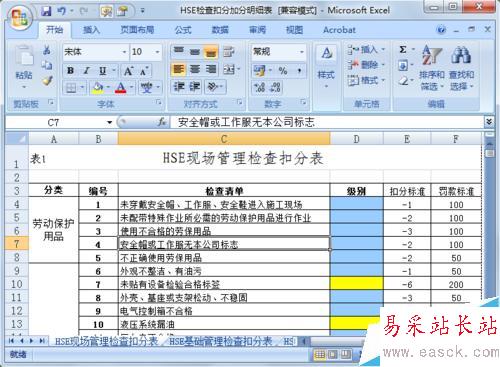Merge and center cells

(x=229, y=69)
